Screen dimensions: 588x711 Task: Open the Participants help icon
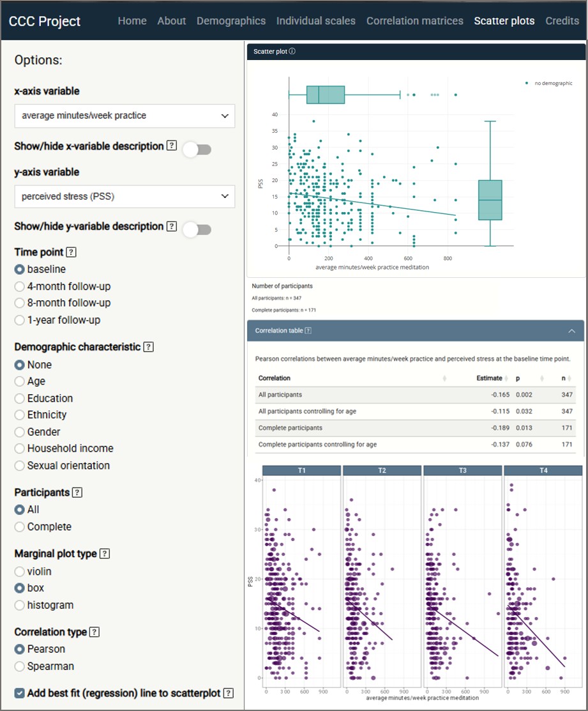click(x=77, y=493)
